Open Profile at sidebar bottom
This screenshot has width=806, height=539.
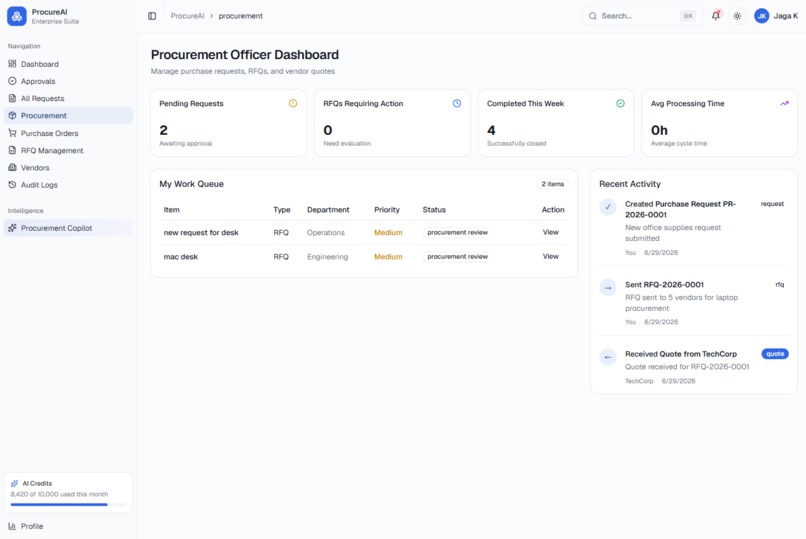coord(68,526)
